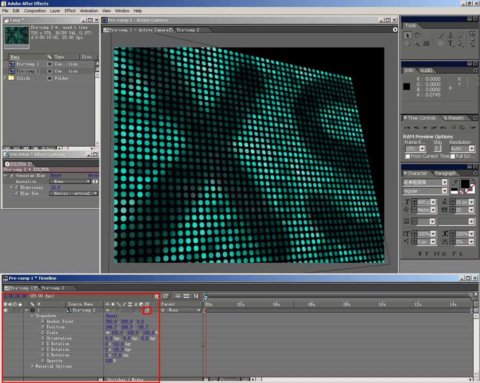Viewport: 480px width, 383px height.
Task: Switch to the Audio tab
Action: 426,71
